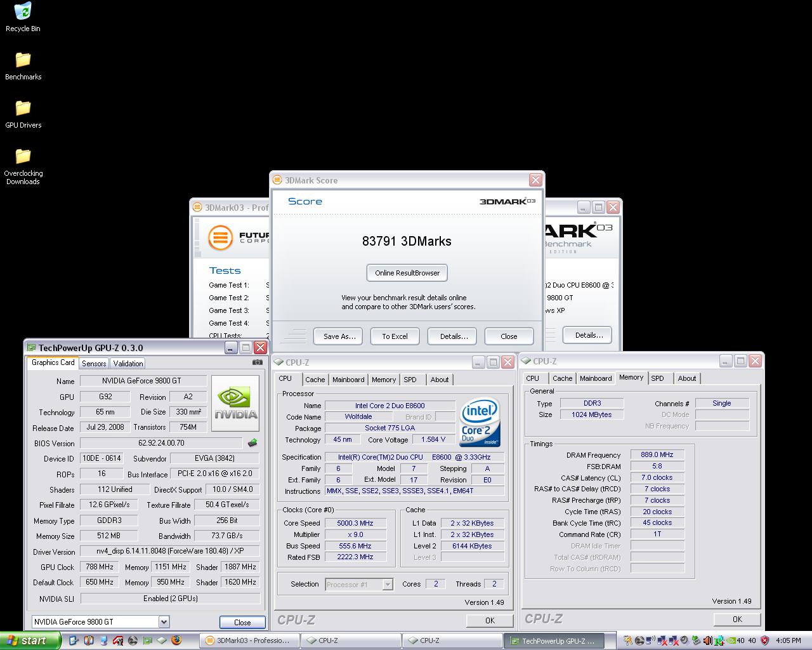Switch to Sensors tab in GPU-Z
This screenshot has width=812, height=650.
coord(94,364)
